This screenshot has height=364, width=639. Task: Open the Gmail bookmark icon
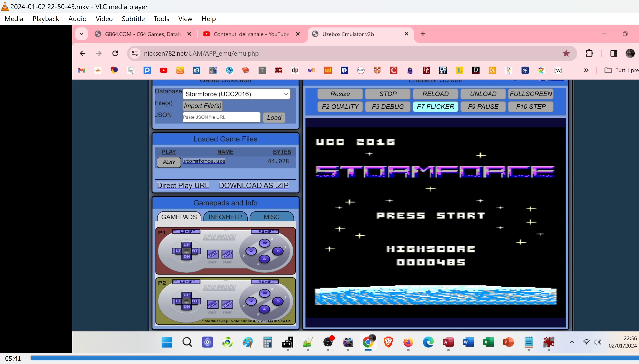point(82,70)
